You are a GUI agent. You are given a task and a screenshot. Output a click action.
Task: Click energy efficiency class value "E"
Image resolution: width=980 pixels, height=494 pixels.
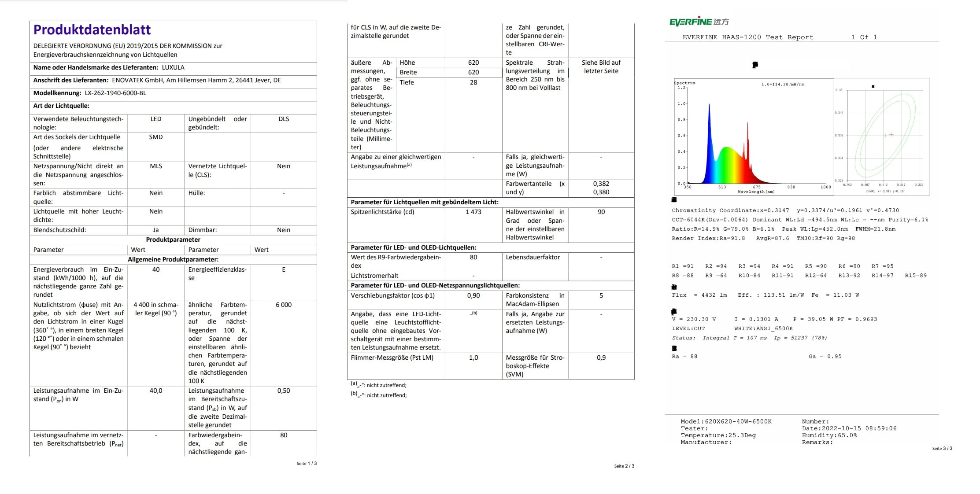[x=284, y=269]
